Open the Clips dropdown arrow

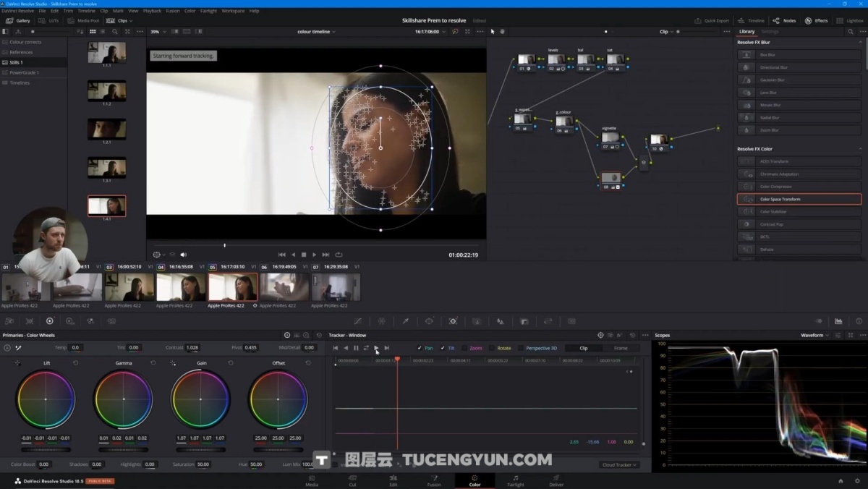(x=130, y=21)
